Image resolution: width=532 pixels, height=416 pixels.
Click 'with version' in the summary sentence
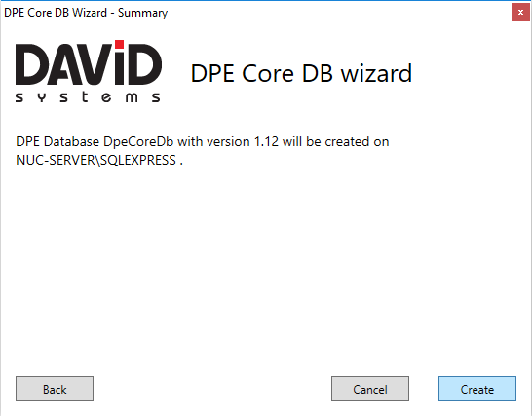click(x=214, y=142)
